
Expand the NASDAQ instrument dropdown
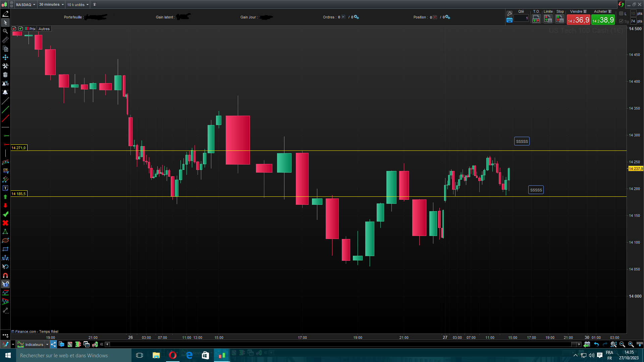25,4
